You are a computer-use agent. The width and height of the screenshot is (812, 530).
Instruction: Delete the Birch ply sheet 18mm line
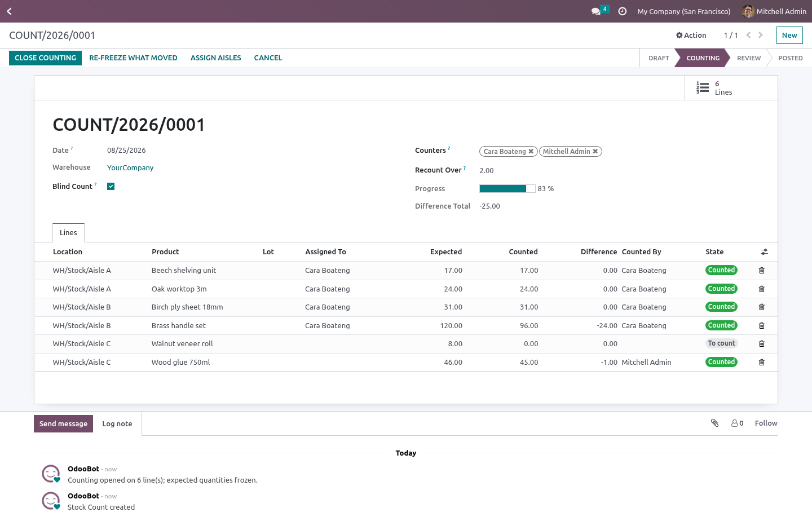pyautogui.click(x=762, y=307)
